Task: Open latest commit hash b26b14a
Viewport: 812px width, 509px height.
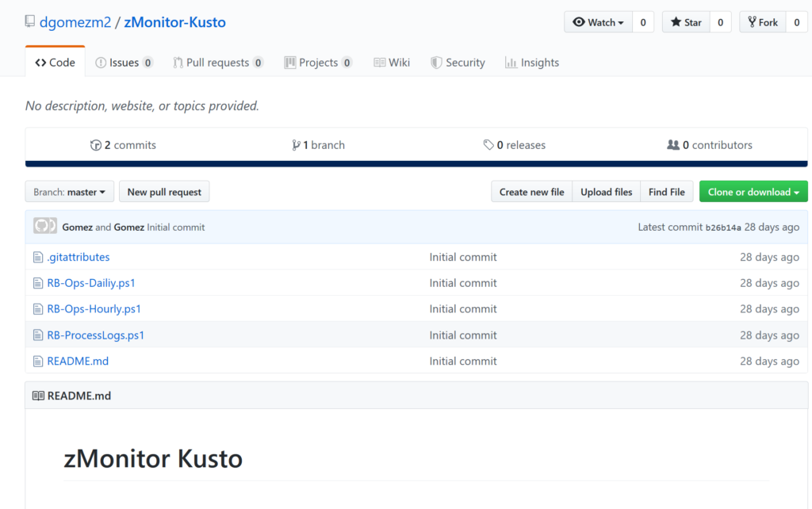Action: tap(723, 228)
